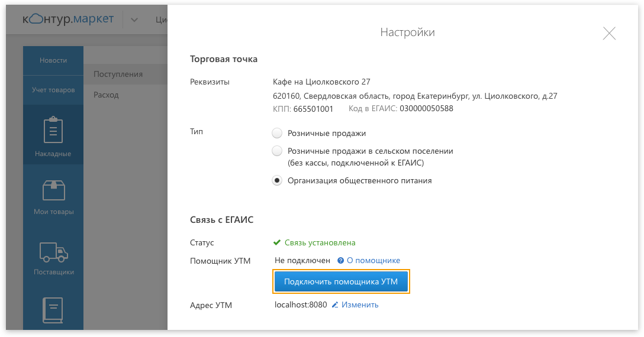The image size is (644, 337).
Task: Click the ЕГАИС code 030000050588
Action: click(x=426, y=109)
